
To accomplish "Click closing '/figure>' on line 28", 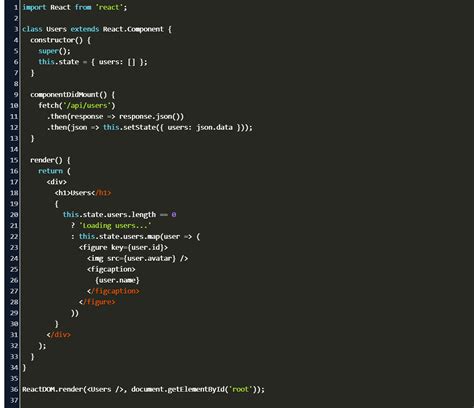I will coord(99,302).
